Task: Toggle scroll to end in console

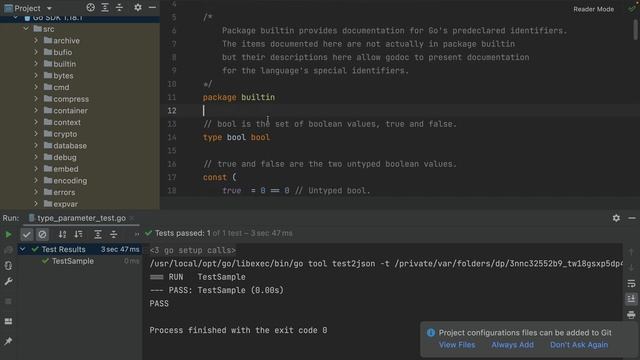Action: tap(631, 299)
